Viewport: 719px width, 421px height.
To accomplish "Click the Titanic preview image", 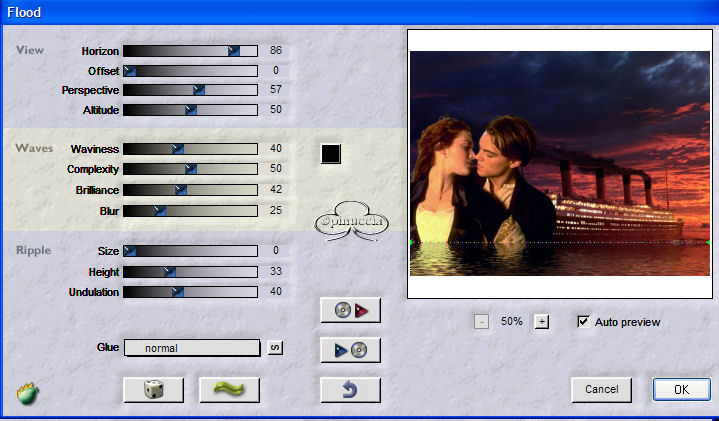I will [x=559, y=163].
